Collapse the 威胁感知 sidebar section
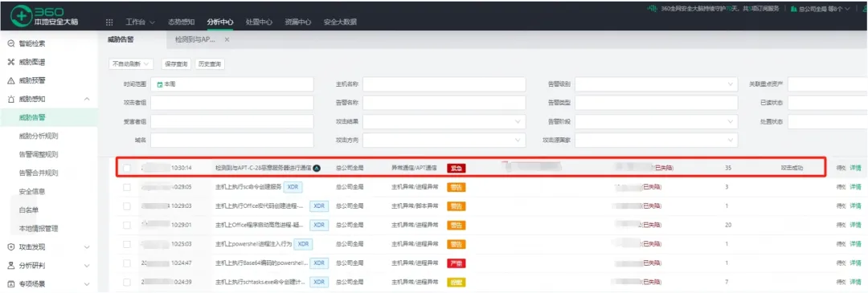The image size is (868, 293). [x=87, y=99]
